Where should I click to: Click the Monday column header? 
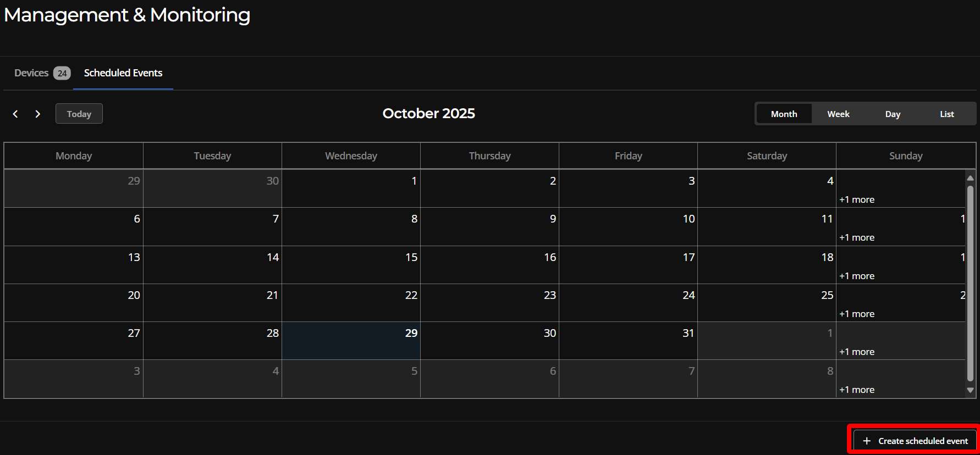(x=74, y=156)
